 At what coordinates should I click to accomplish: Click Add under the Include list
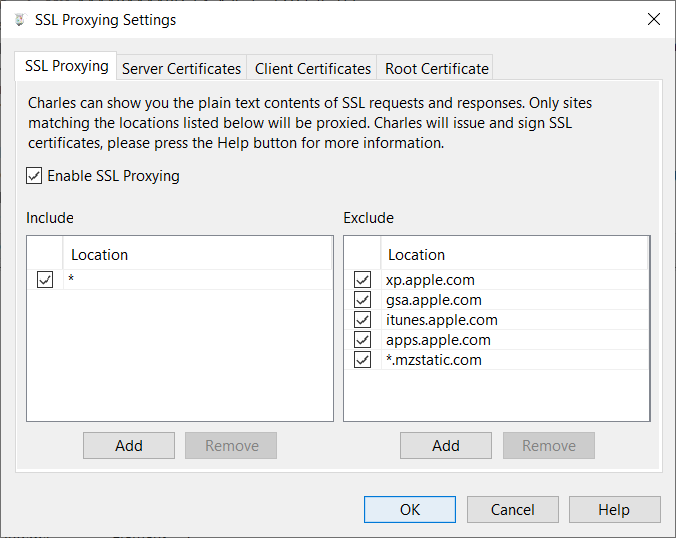click(129, 446)
